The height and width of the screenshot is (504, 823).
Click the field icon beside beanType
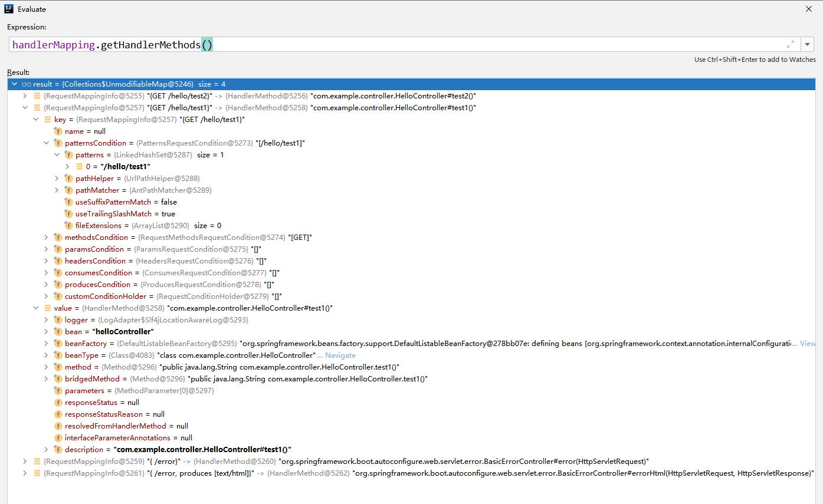coord(58,355)
